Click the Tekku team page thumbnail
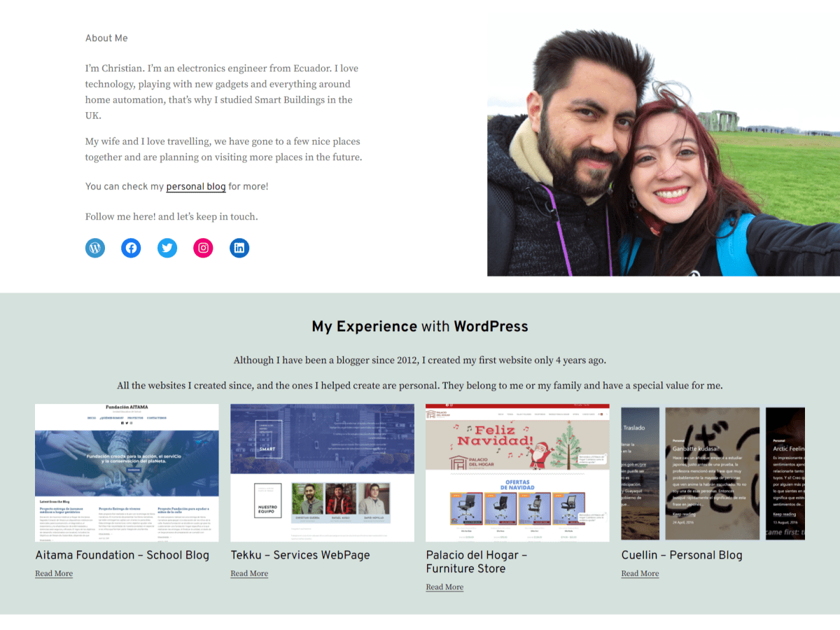Image resolution: width=840 pixels, height=630 pixels. point(322,472)
